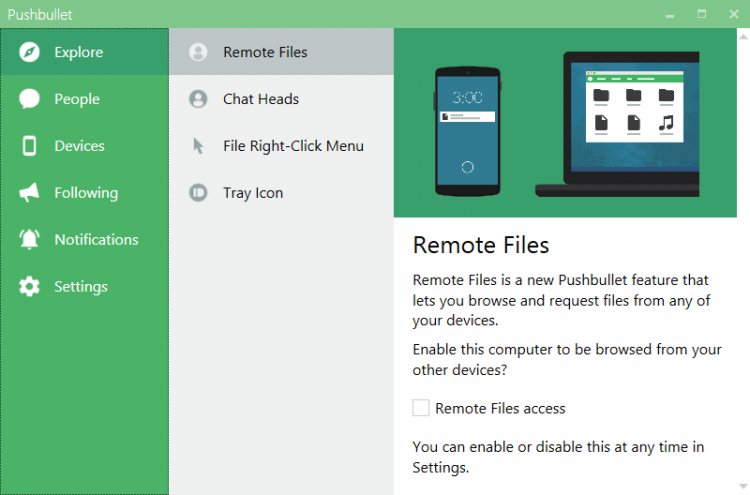This screenshot has height=495, width=750.
Task: Click the Remote Files avatar icon
Action: tap(198, 52)
